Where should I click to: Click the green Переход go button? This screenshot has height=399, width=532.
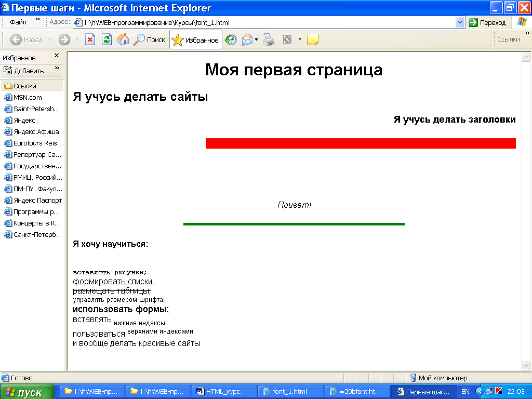point(487,22)
